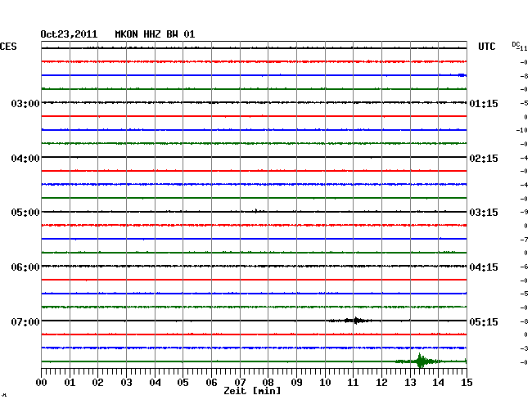Click the -10 DC offset value
The image size is (532, 404).
click(521, 130)
